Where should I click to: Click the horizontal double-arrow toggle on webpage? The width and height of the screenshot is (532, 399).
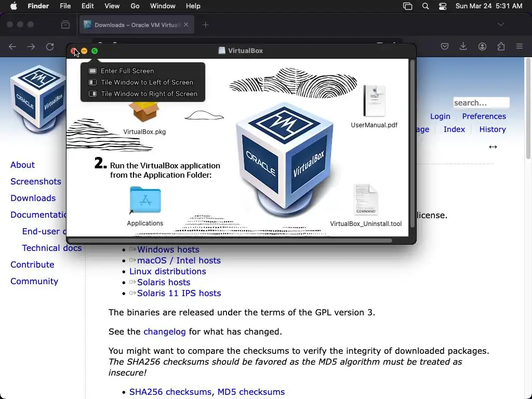(493, 147)
